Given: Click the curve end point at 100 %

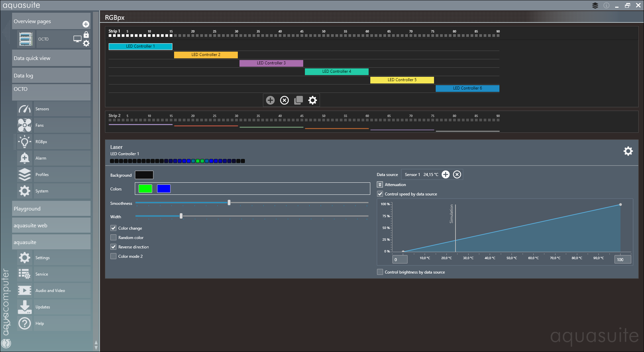Looking at the screenshot, I should [x=621, y=204].
